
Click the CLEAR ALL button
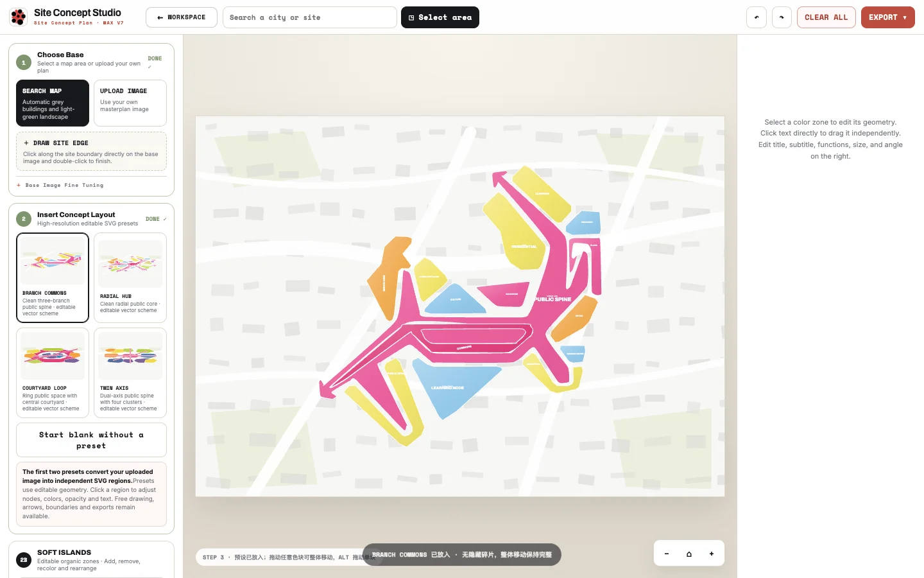(x=826, y=17)
